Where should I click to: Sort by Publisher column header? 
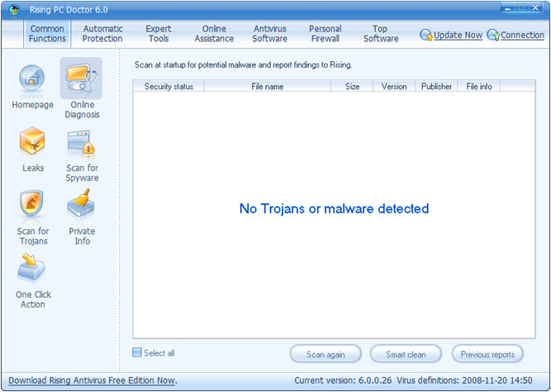(x=436, y=87)
